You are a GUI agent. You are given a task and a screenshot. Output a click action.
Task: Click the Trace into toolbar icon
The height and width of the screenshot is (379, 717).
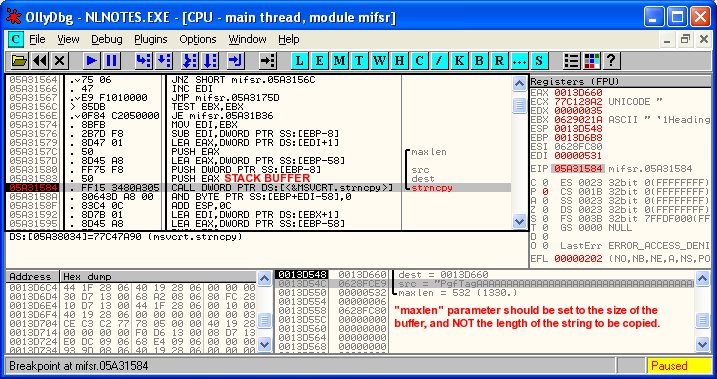[189, 60]
